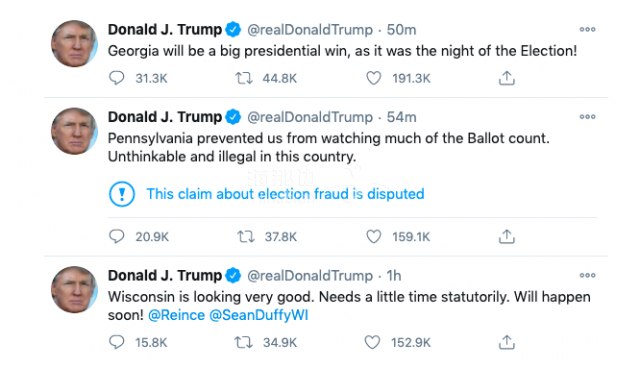Reply to the Pennsylvania ballot count tweet
The height and width of the screenshot is (368, 640).
[x=117, y=236]
